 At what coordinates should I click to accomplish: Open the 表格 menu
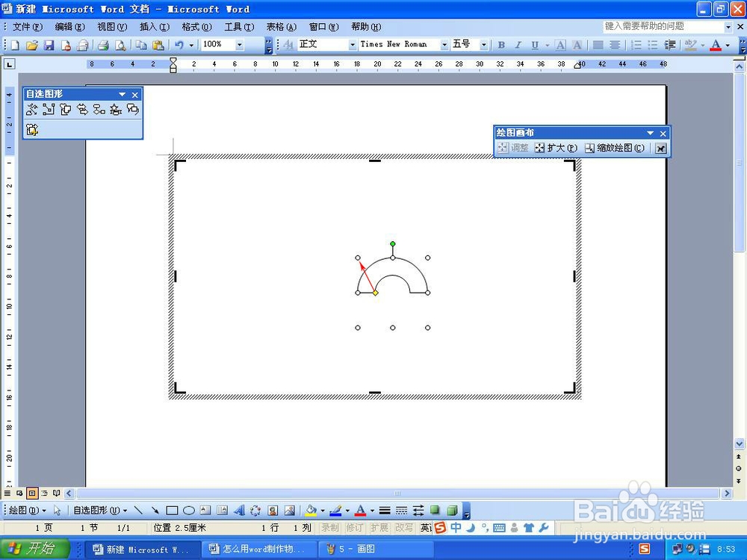tap(281, 27)
